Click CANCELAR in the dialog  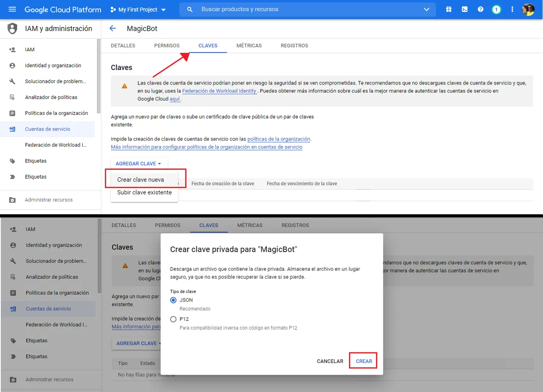tap(330, 361)
